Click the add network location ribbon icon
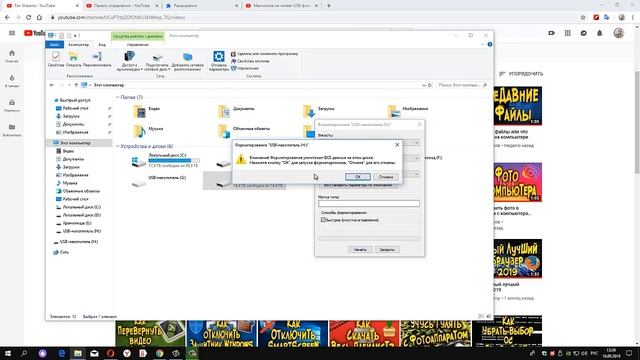This screenshot has width=640, height=360. point(187,61)
